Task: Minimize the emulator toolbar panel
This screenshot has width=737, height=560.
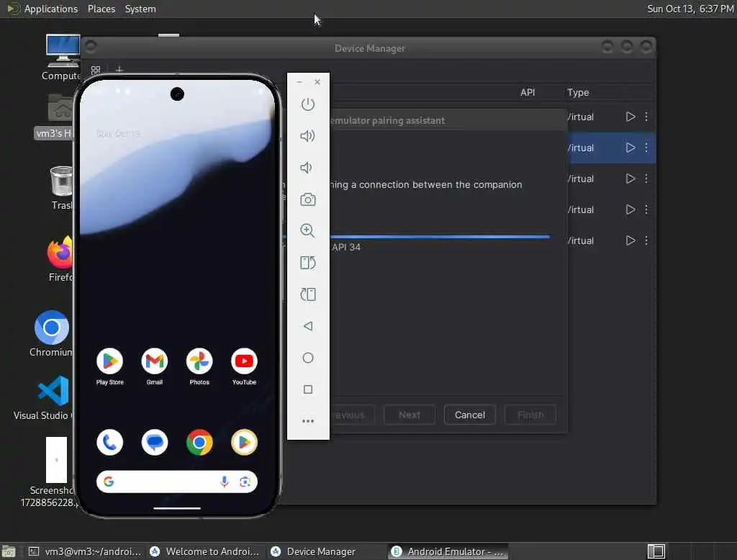Action: click(299, 82)
